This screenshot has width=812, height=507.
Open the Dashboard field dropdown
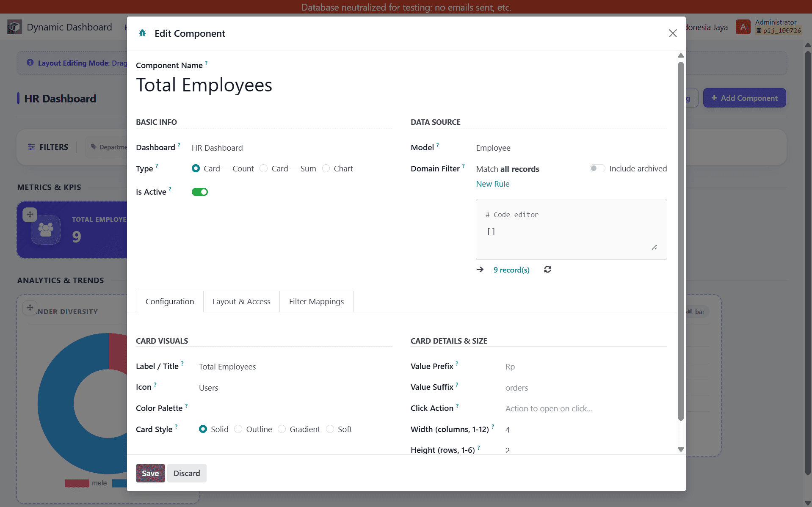tap(292, 148)
